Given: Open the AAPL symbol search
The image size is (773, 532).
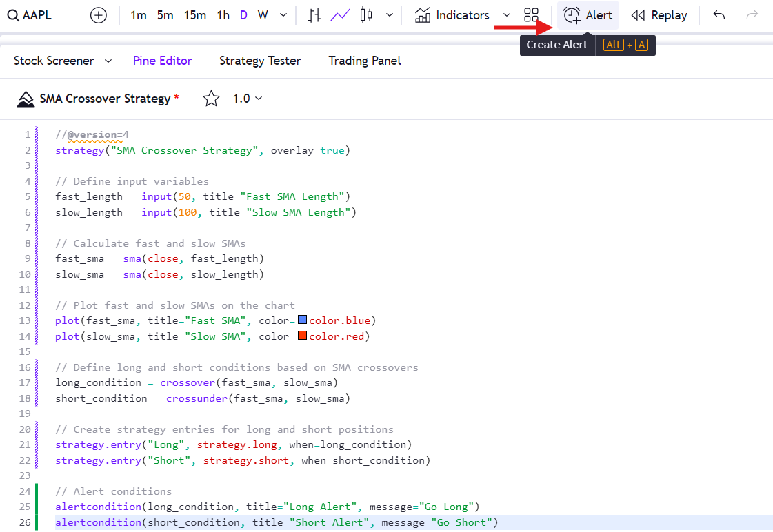Looking at the screenshot, I should point(30,15).
